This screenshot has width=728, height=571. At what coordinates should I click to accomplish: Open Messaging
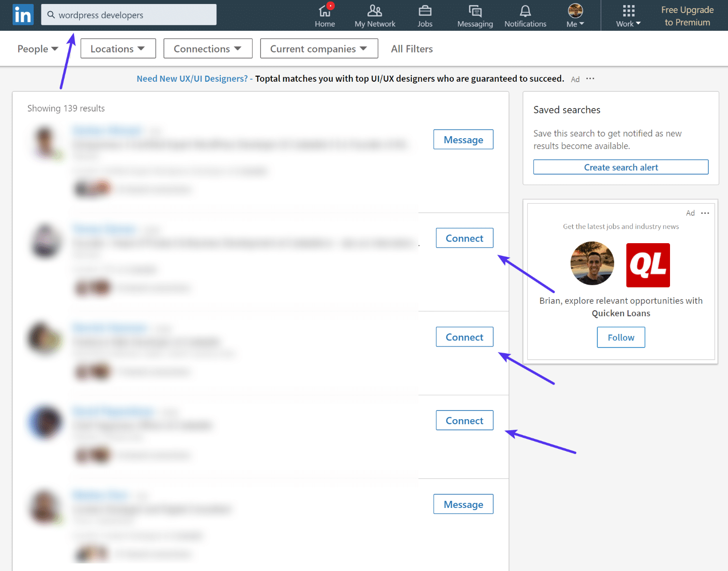[474, 15]
